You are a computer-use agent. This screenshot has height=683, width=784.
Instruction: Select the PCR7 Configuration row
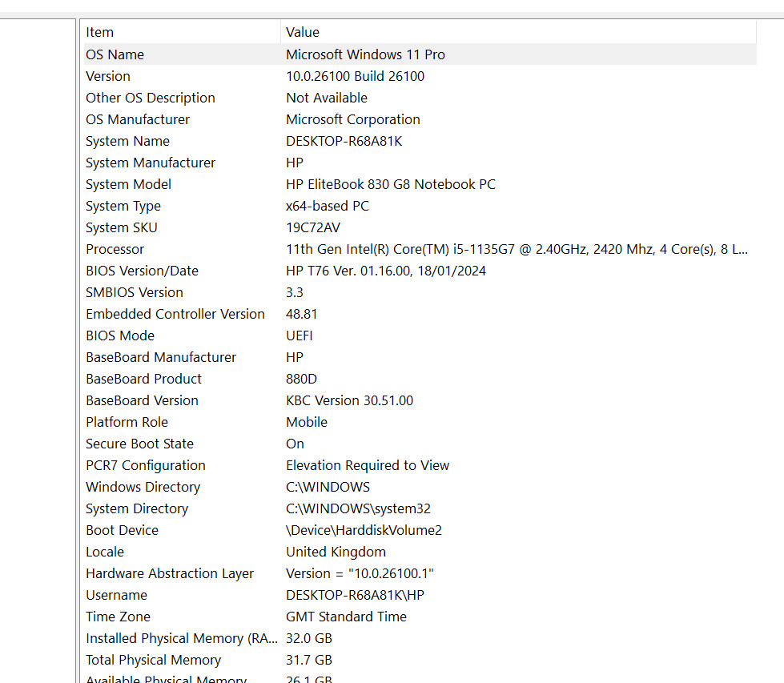tap(420, 465)
